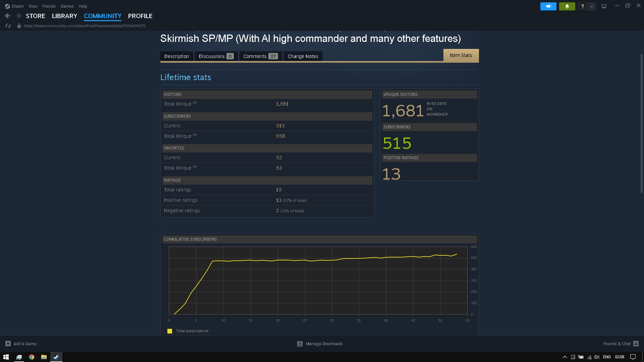The height and width of the screenshot is (362, 644).
Task: Click the forward navigation arrow
Action: coord(18,16)
